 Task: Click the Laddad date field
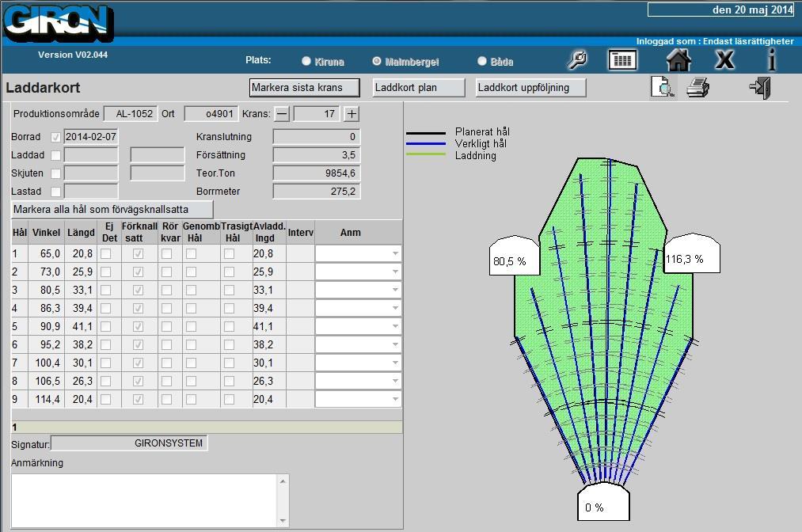pos(91,155)
